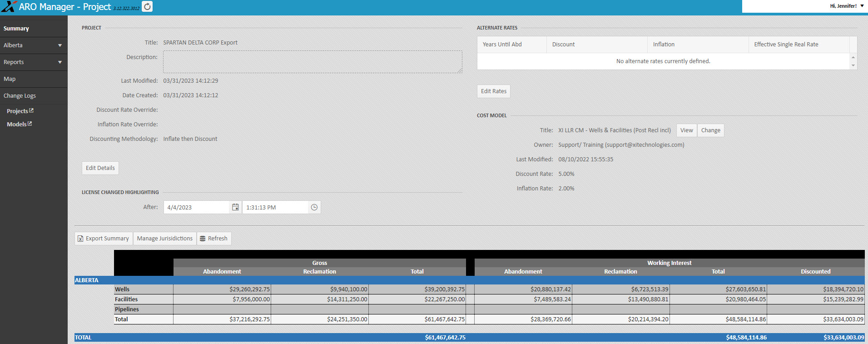
Task: Click the refresh icon beside version number
Action: [147, 6]
